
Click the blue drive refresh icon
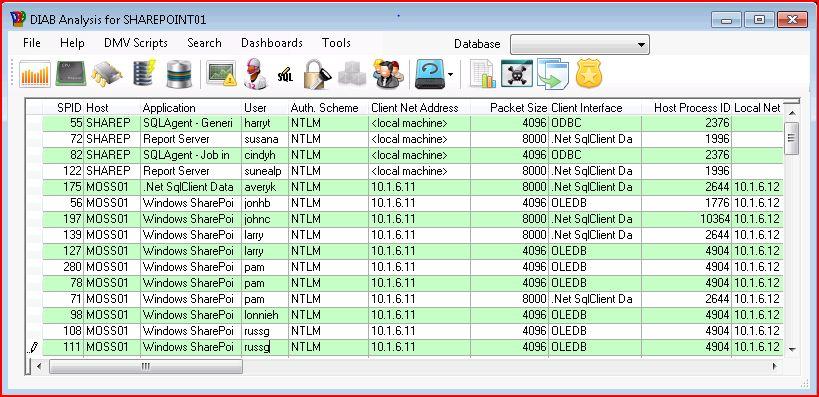[430, 74]
